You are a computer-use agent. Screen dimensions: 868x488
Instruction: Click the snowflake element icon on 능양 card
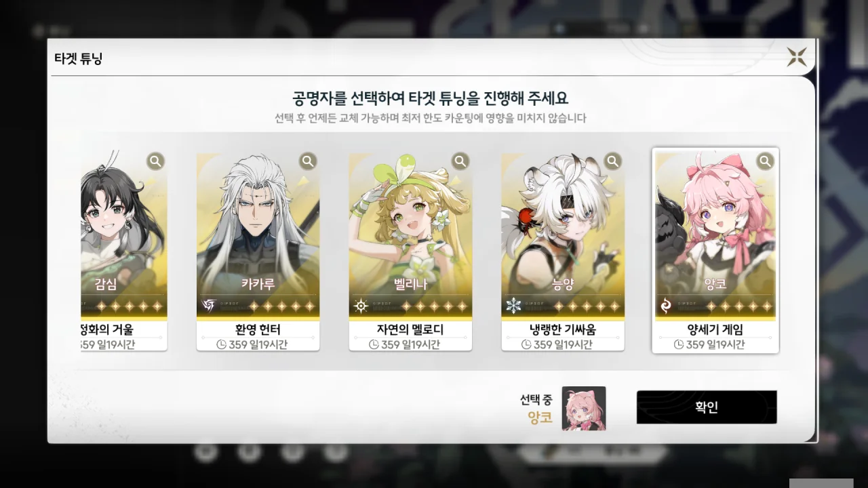[513, 306]
